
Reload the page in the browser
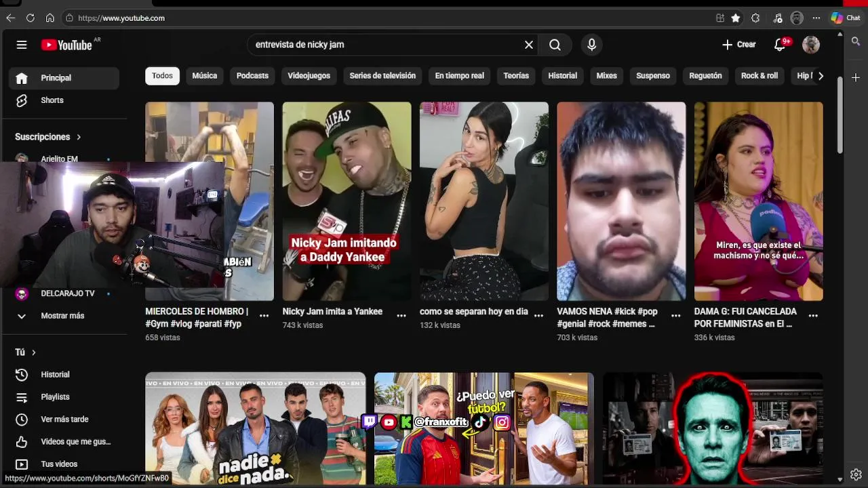pos(30,18)
